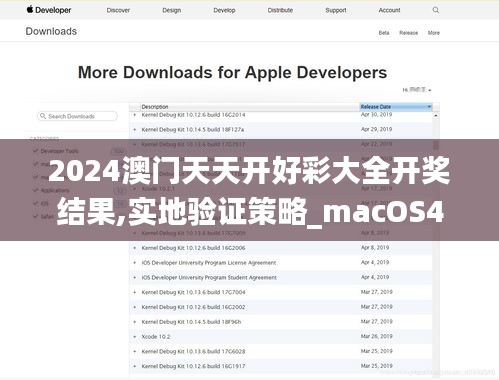Click the scrollbar up arrow of downloads list
This screenshot has width=499, height=380.
[436, 115]
